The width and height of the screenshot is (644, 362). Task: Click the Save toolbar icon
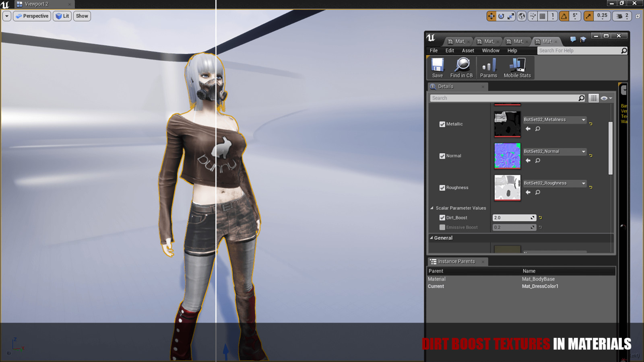pyautogui.click(x=438, y=68)
